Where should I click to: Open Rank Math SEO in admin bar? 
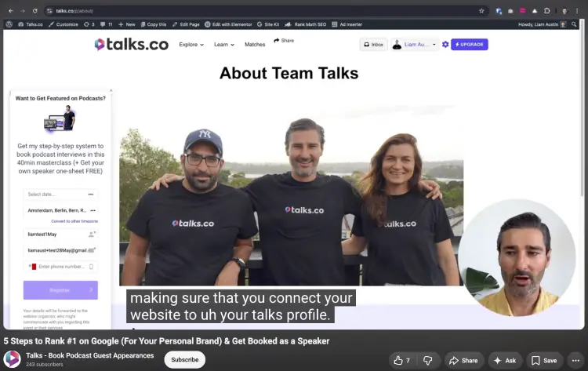pos(305,24)
